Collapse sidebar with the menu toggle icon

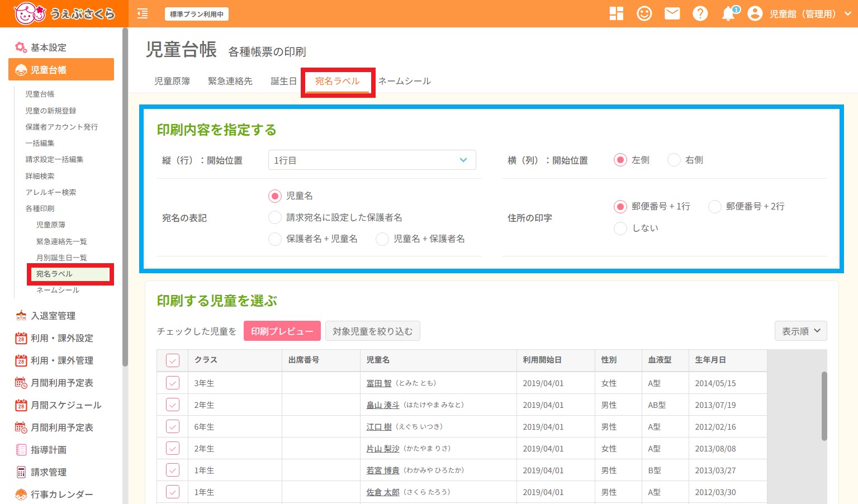click(x=143, y=14)
